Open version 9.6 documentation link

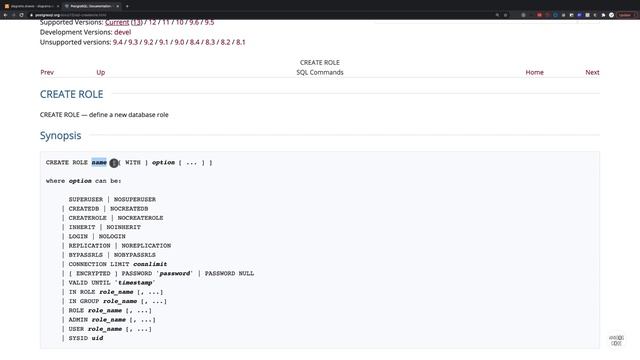pos(194,22)
